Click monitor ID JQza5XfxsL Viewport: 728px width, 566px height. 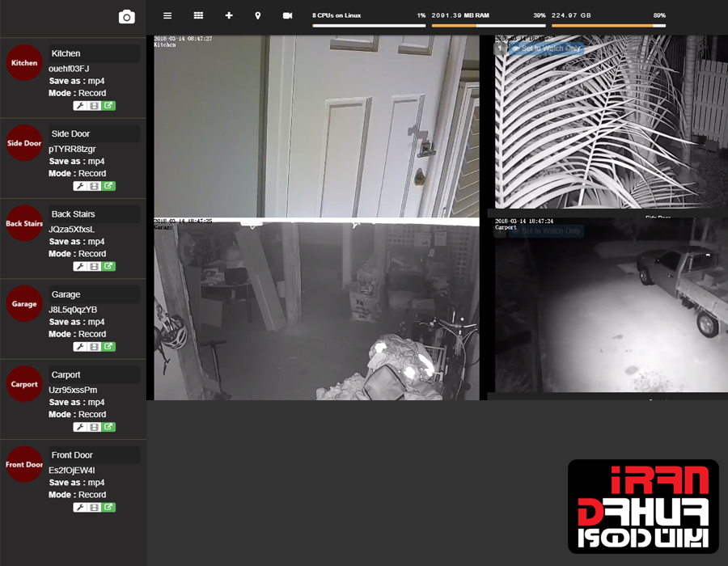coord(71,229)
